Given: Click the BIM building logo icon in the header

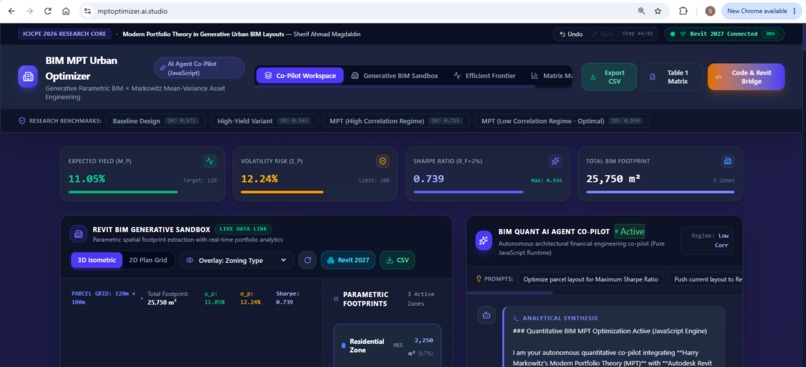Looking at the screenshot, I should coord(28,76).
